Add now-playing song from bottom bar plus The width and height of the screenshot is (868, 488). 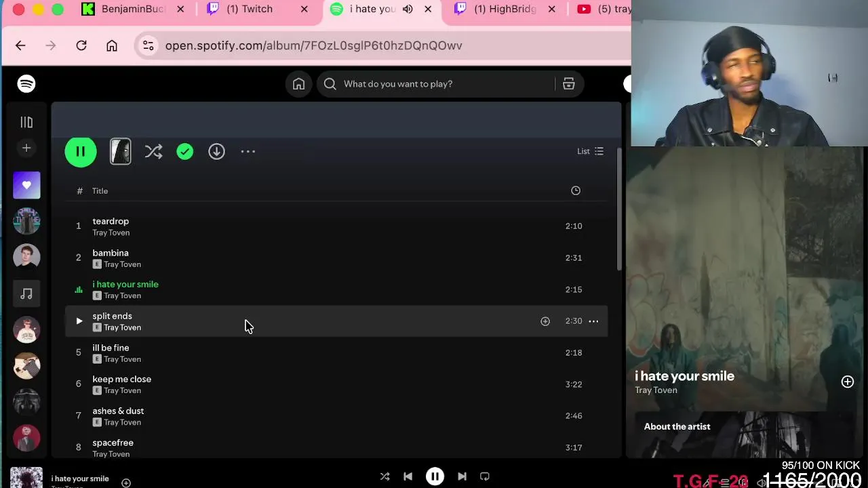pos(125,483)
